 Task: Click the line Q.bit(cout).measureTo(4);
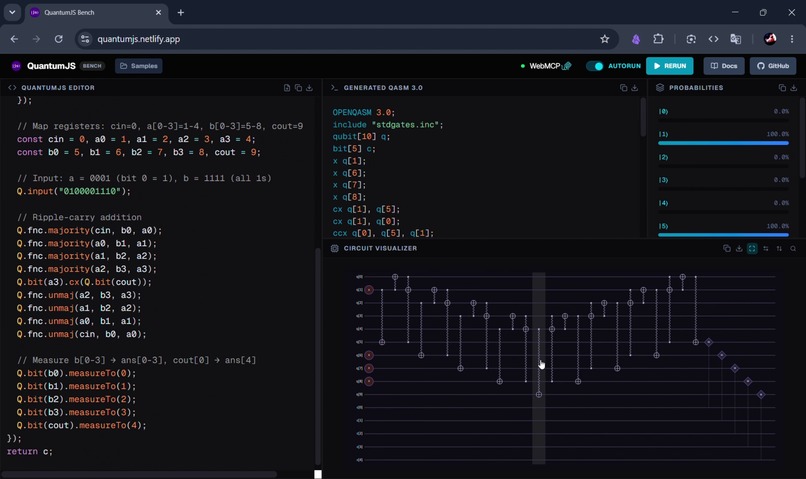tap(81, 425)
